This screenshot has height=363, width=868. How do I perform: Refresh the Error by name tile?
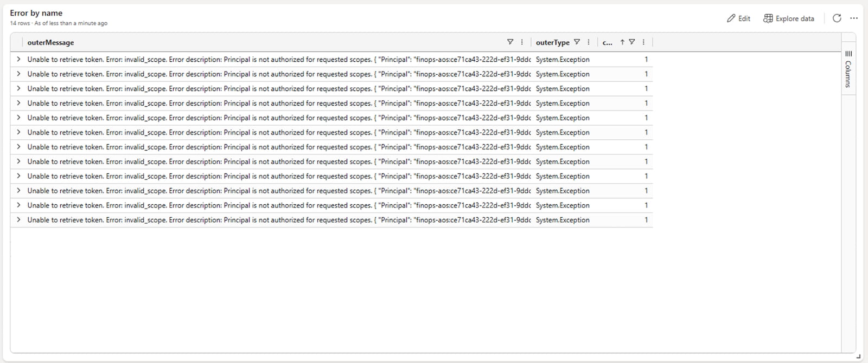pyautogui.click(x=837, y=18)
